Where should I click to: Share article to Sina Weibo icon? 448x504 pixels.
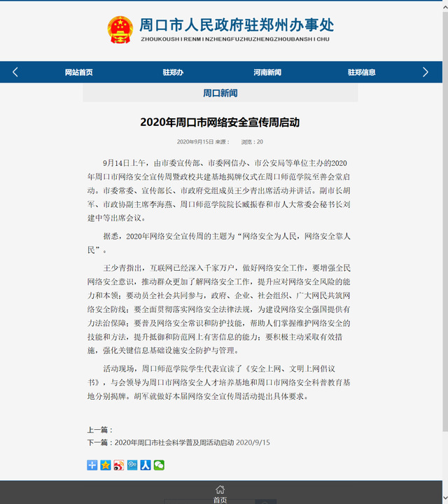(119, 465)
